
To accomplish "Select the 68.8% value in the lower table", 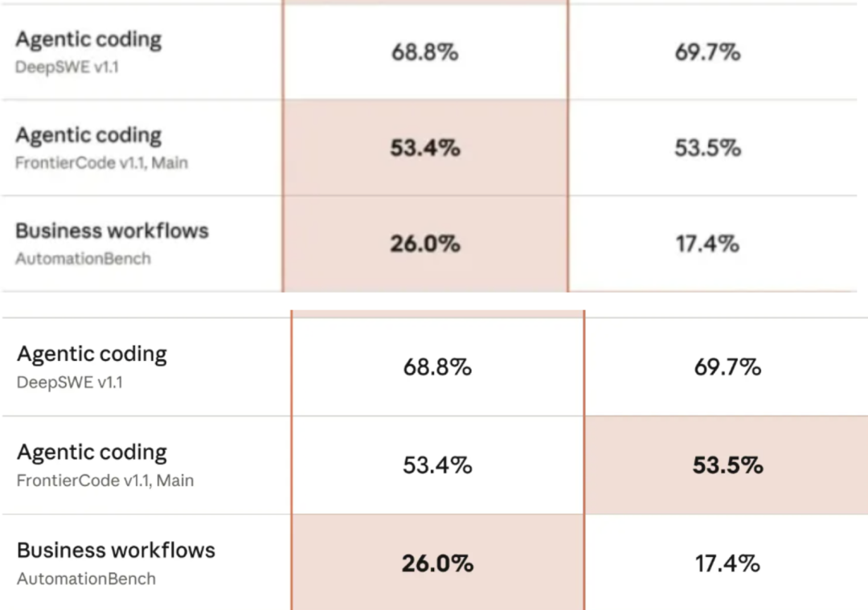I will [x=437, y=367].
